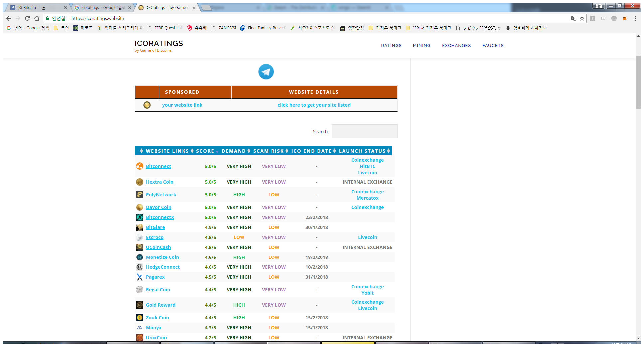The height and width of the screenshot is (344, 644).
Task: Sort table by Demand column
Action: tap(236, 151)
